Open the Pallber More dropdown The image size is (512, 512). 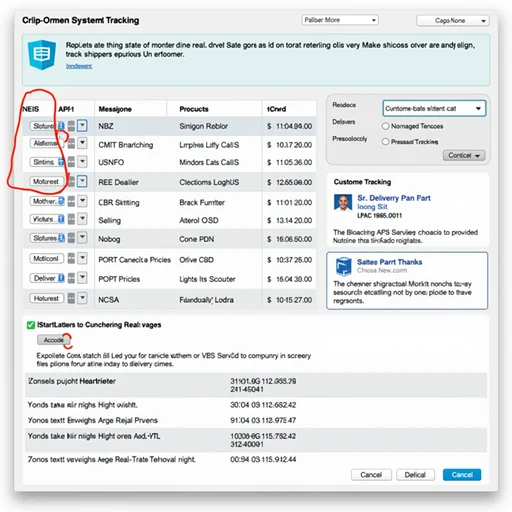[340, 20]
